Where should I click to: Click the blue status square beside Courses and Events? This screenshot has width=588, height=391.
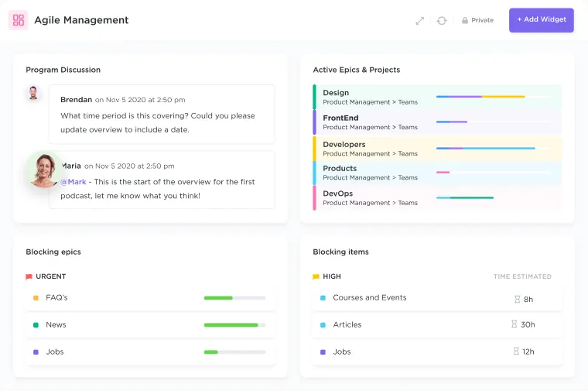[323, 298]
